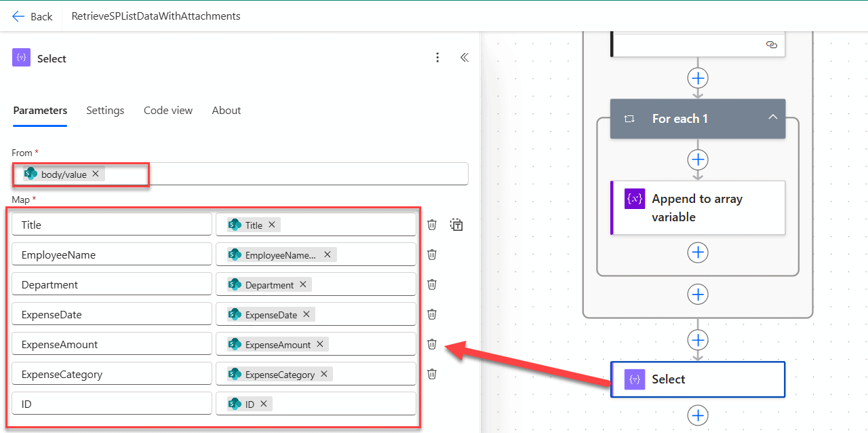Viewport: 868px width, 433px height.
Task: Click the link icon on the top action card
Action: coord(772,44)
